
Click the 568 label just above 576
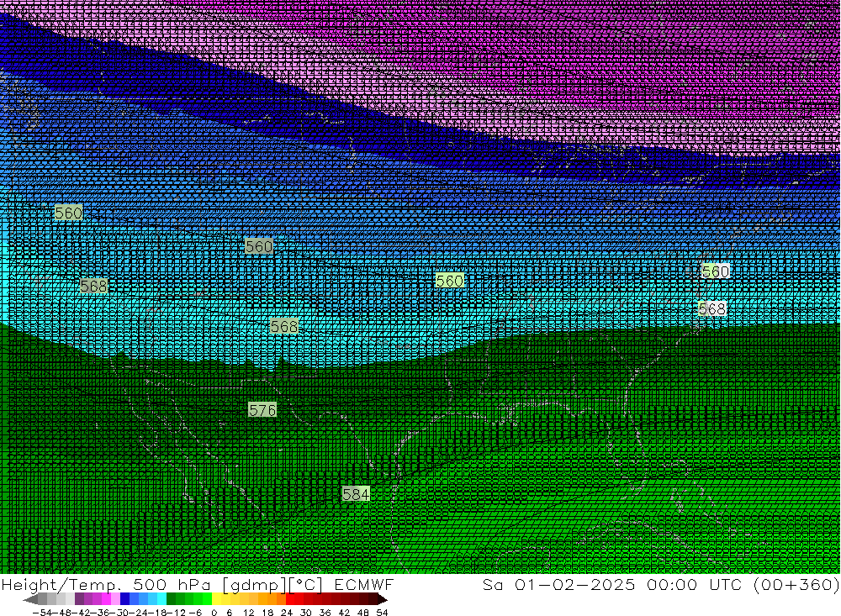(x=284, y=326)
